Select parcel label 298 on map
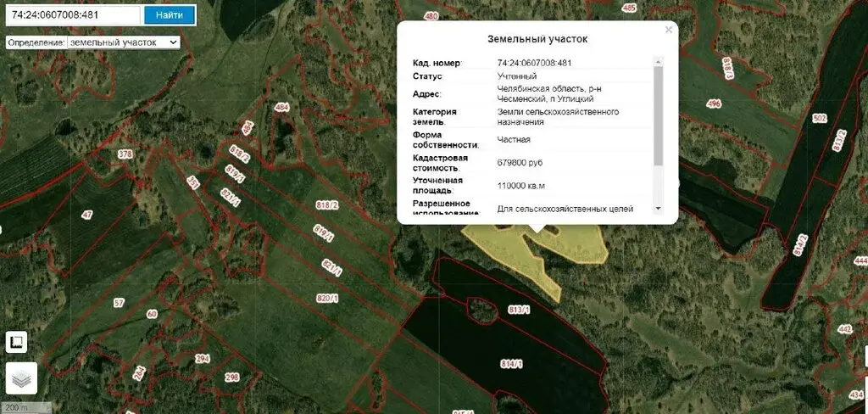This screenshot has width=868, height=414. coord(231,378)
